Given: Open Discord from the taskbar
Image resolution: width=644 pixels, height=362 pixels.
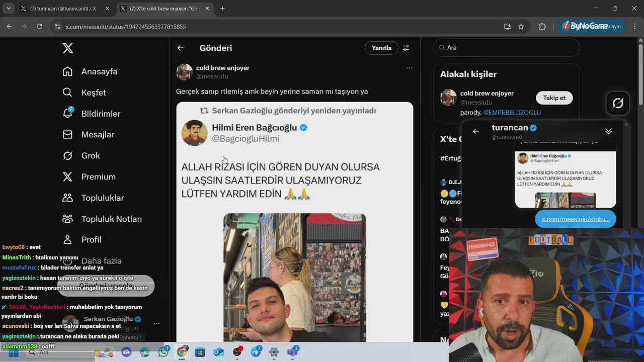Looking at the screenshot, I should tap(127, 352).
